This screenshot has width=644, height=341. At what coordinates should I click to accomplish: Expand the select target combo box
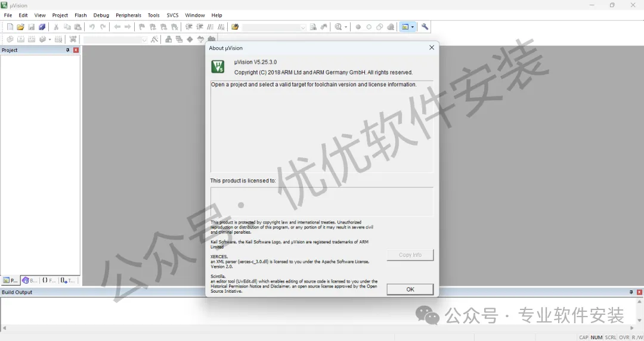pos(144,39)
